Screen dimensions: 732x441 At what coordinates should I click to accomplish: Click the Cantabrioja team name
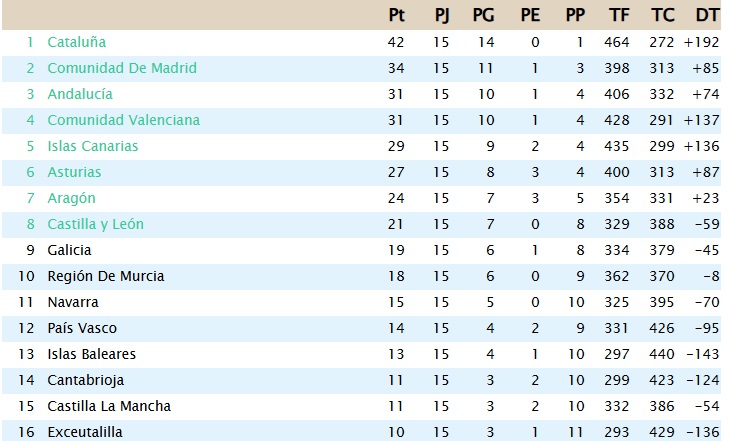point(86,380)
